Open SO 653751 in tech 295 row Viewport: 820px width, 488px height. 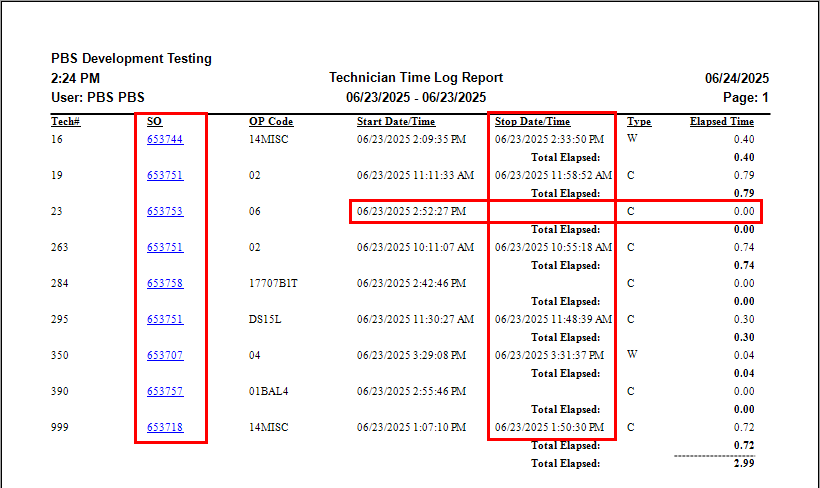click(165, 319)
